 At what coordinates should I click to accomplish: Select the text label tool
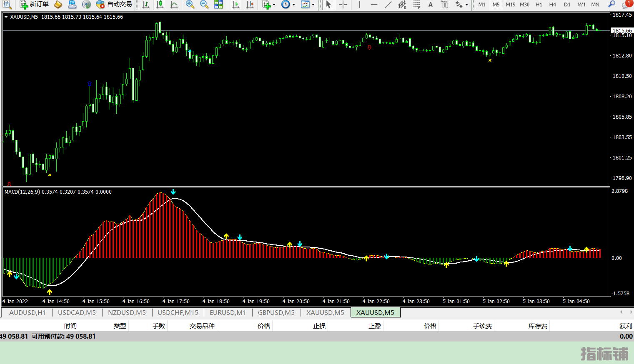coord(445,5)
